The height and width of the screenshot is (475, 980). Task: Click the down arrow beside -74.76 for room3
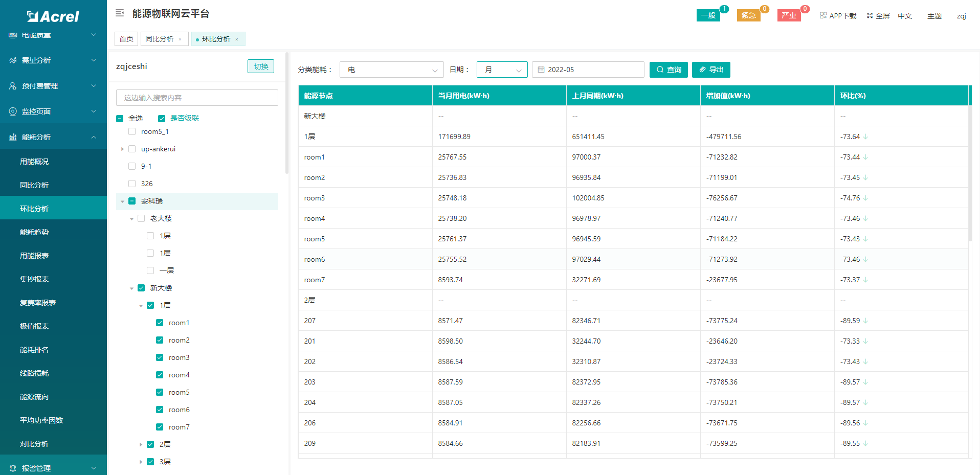pos(865,198)
